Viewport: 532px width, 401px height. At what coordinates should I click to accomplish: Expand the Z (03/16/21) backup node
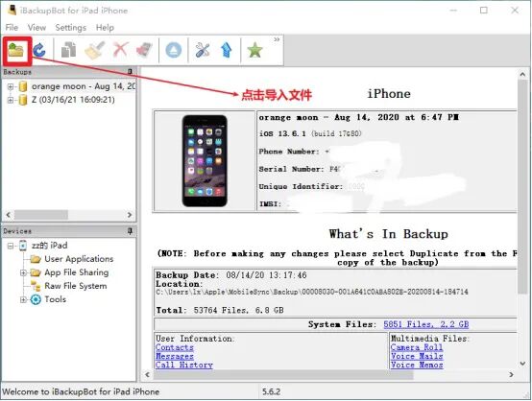click(x=11, y=100)
